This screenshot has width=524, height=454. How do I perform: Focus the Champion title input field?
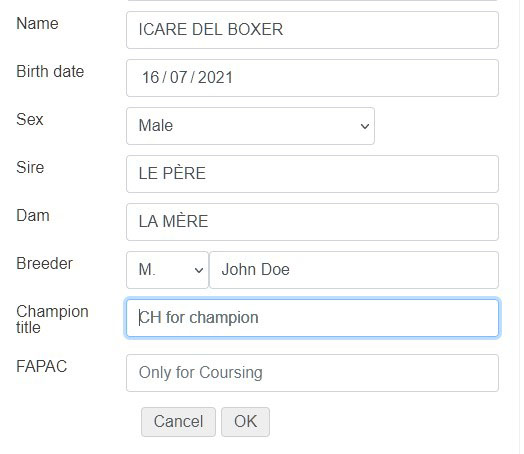coord(312,318)
